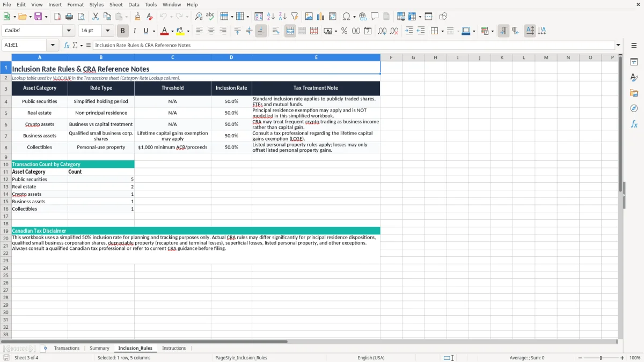Image resolution: width=644 pixels, height=362 pixels.
Task: Open the conditional formatting dropdown arrow
Action: pyautogui.click(x=492, y=31)
